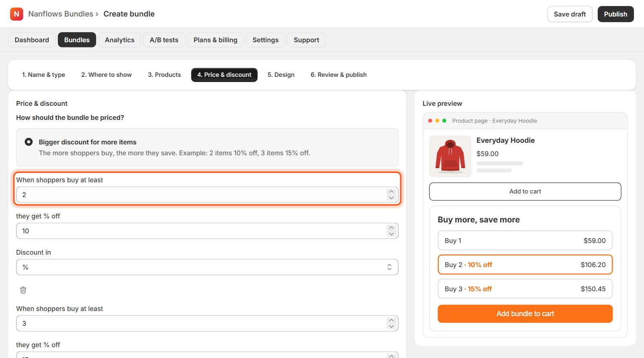
Task: Increase the quantity 2 field with stepper arrow
Action: coord(391,191)
